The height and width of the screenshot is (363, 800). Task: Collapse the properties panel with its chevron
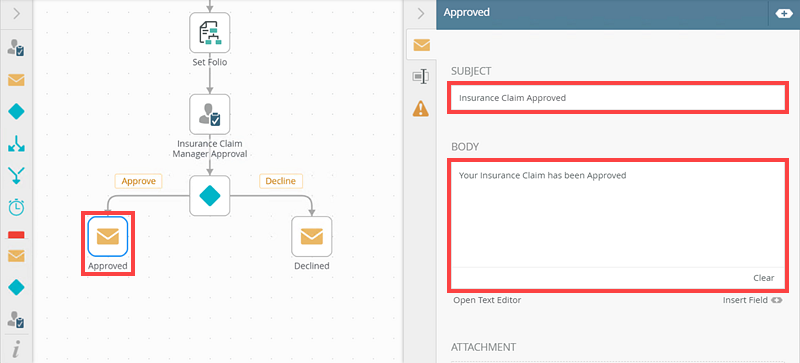(421, 14)
